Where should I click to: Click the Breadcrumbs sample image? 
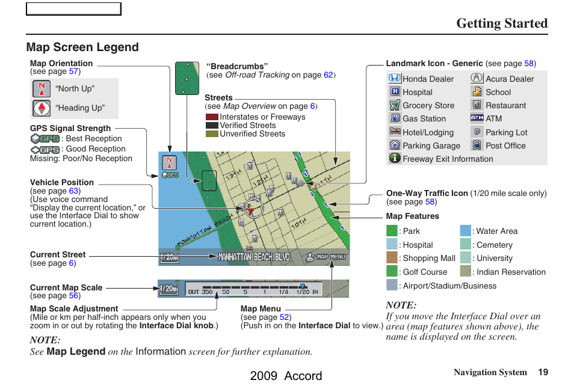[187, 78]
